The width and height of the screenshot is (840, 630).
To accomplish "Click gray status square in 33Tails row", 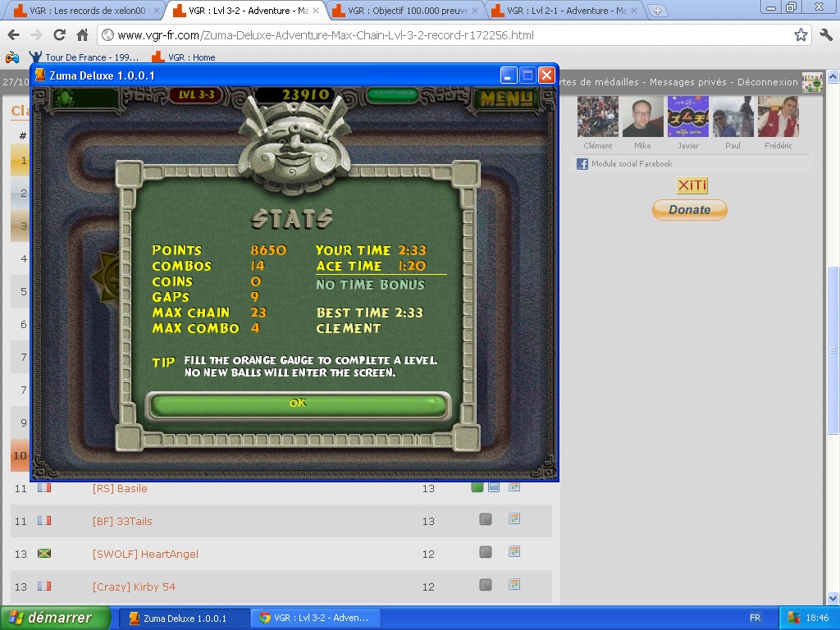I will pos(486,519).
